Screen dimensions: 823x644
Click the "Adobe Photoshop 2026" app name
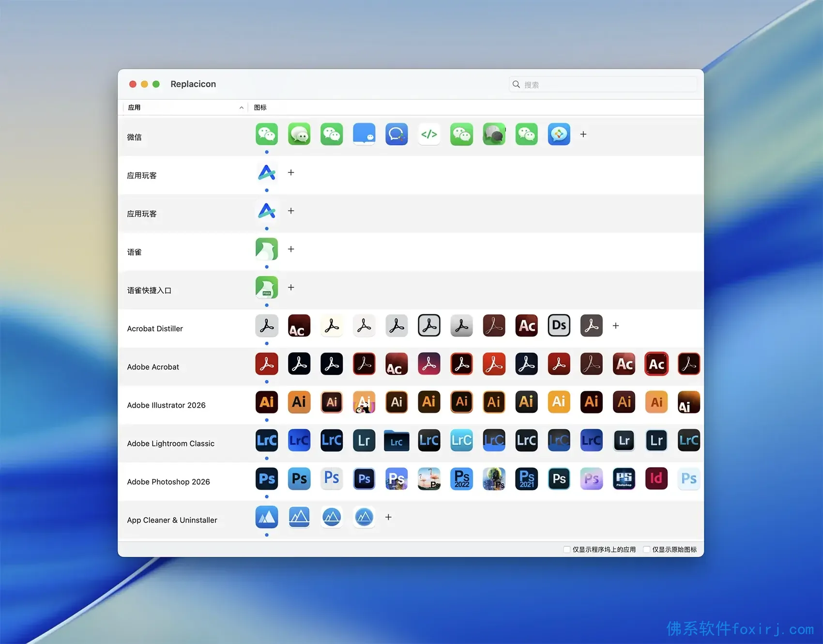pos(168,481)
